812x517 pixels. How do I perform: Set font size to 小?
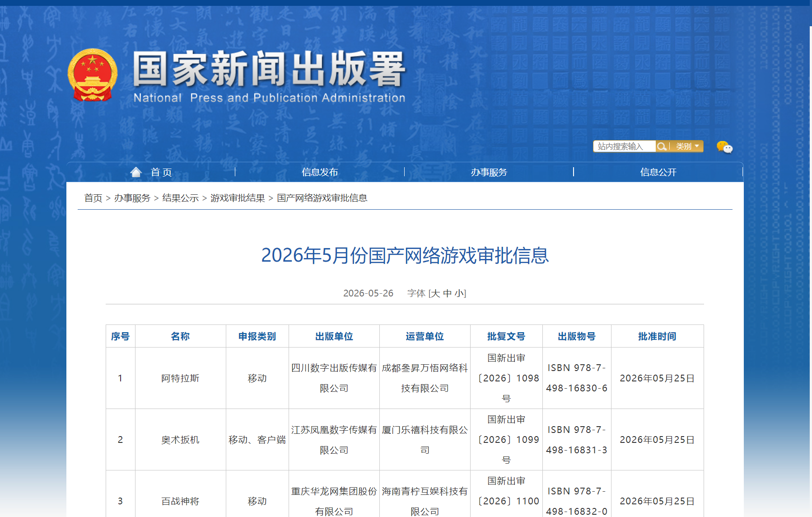tap(459, 293)
